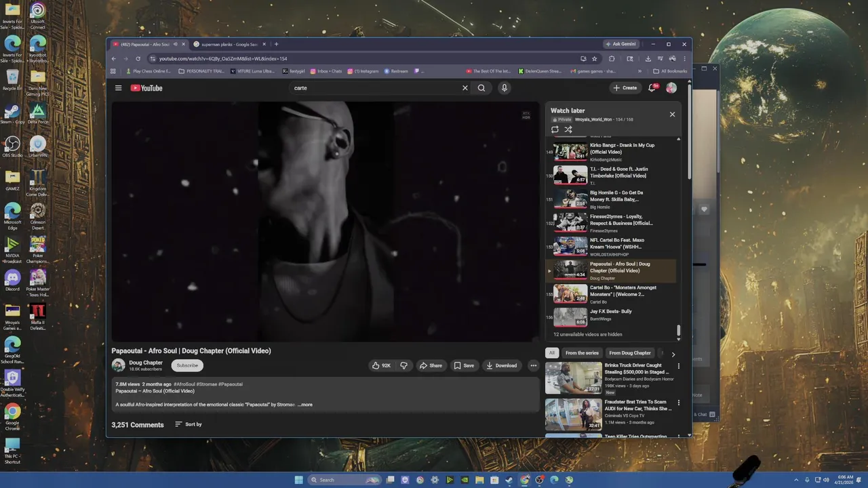Subscribe to Doug Chapter
Viewport: 868px width, 488px height.
187,365
